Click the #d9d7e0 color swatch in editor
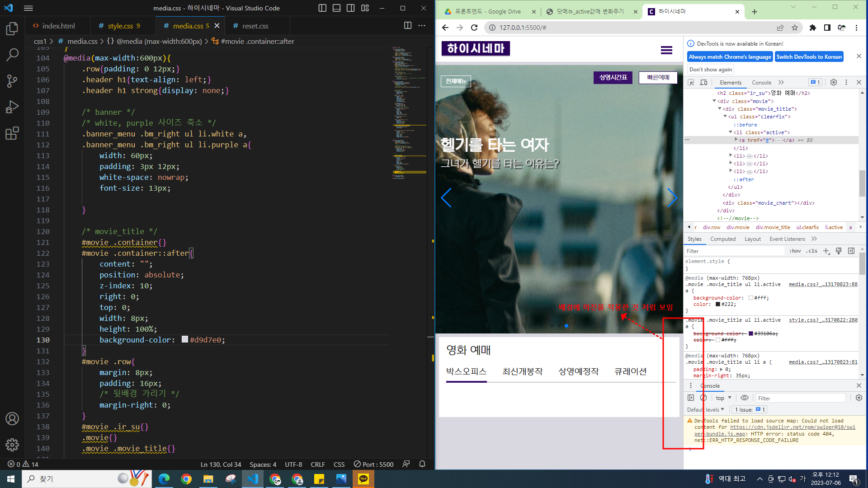 (184, 339)
